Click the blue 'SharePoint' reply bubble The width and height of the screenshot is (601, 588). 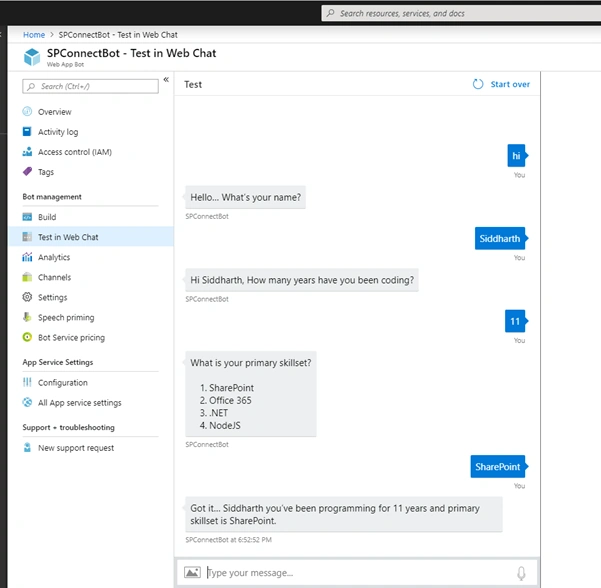[498, 466]
